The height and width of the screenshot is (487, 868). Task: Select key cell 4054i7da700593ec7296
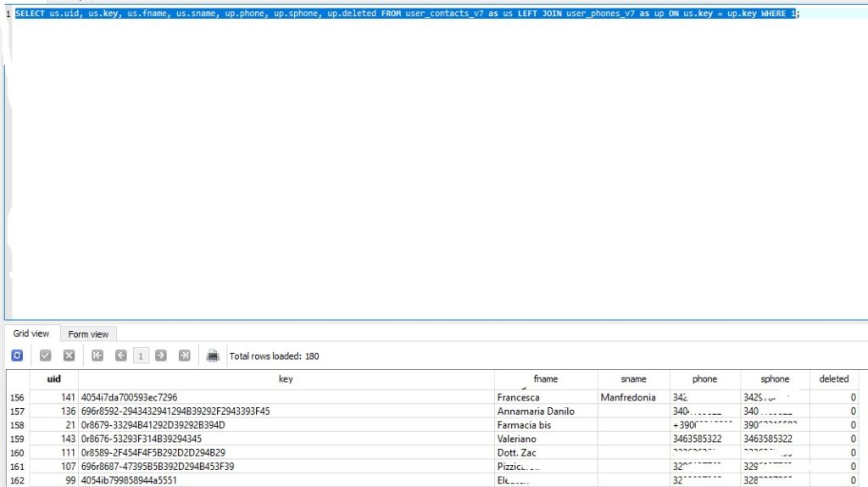(287, 397)
